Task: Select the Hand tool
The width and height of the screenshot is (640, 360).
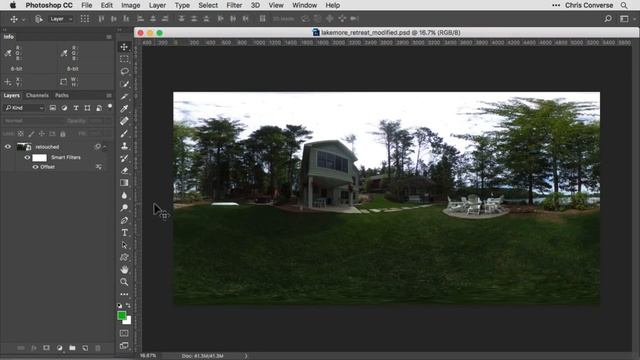Action: pos(124,270)
